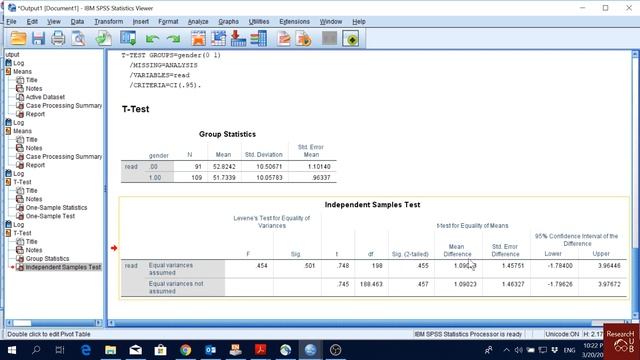Open Outlook from the taskbar
This screenshot has width=640, height=360.
tap(210, 350)
